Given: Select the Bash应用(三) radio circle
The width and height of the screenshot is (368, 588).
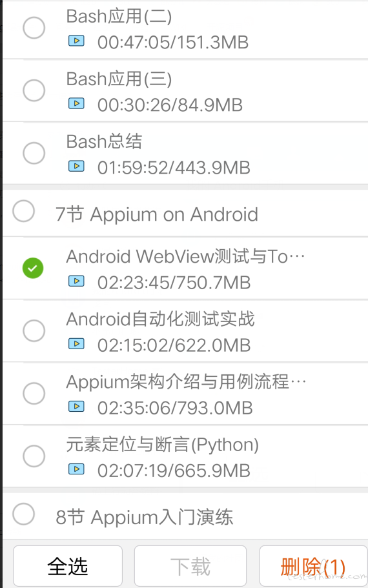Looking at the screenshot, I should 34,90.
